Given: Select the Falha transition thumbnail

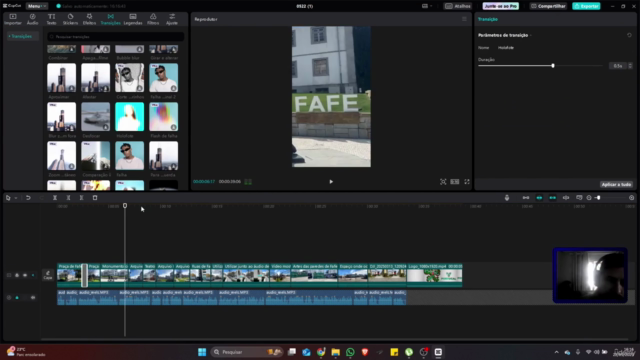Looking at the screenshot, I should [129, 156].
